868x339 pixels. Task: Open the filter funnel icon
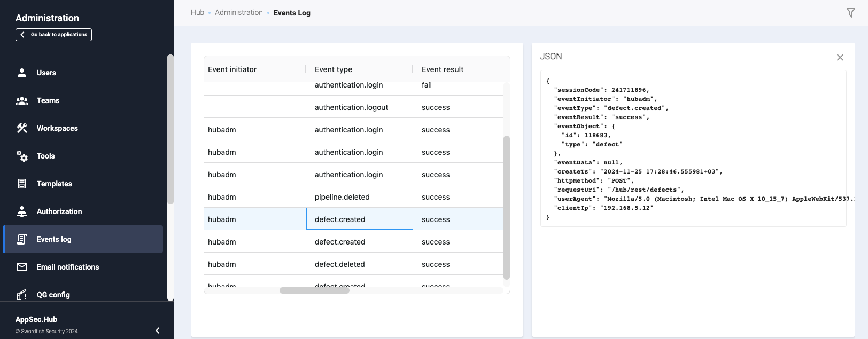(x=850, y=13)
